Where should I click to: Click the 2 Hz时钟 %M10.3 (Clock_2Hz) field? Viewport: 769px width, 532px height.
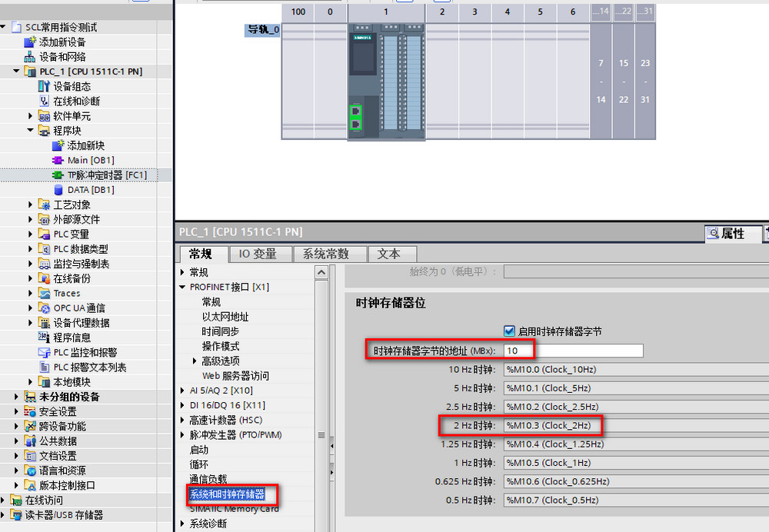coord(636,426)
